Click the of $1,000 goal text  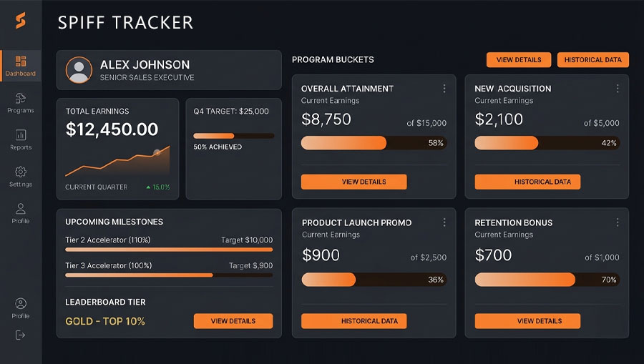point(602,257)
